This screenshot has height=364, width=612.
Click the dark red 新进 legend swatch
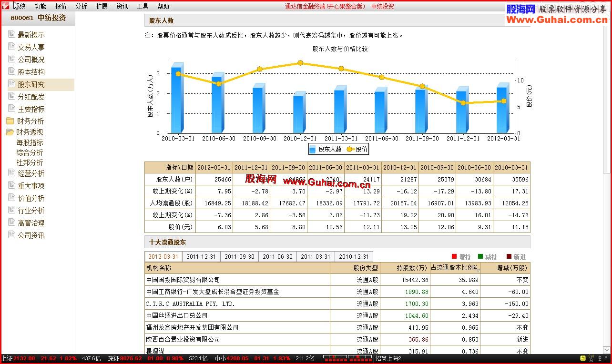click(x=509, y=256)
